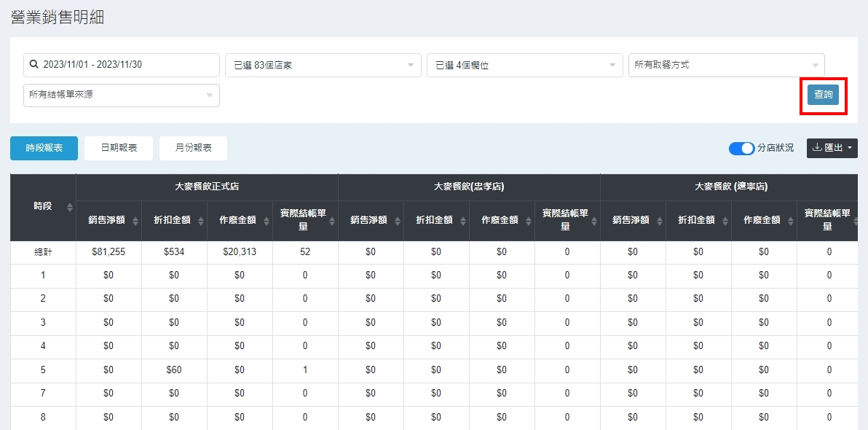Expand the 所有結帳單來源 dropdown
Image resolution: width=868 pixels, height=430 pixels.
[x=121, y=95]
